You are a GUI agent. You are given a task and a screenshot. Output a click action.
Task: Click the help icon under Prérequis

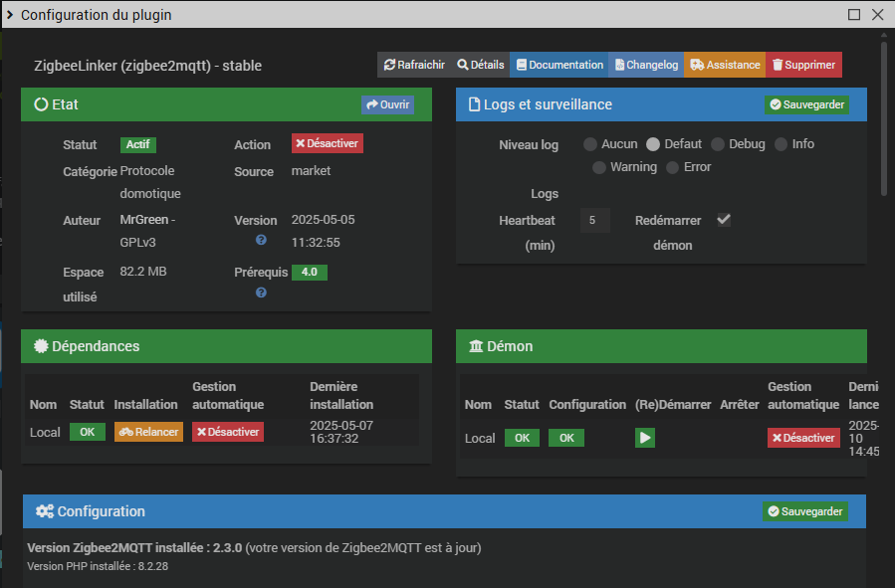pyautogui.click(x=261, y=293)
